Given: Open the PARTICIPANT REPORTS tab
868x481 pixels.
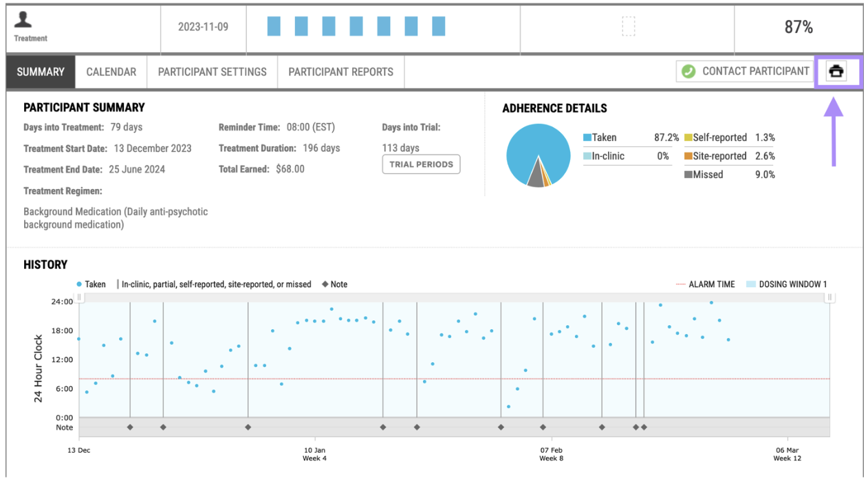Looking at the screenshot, I should [340, 71].
